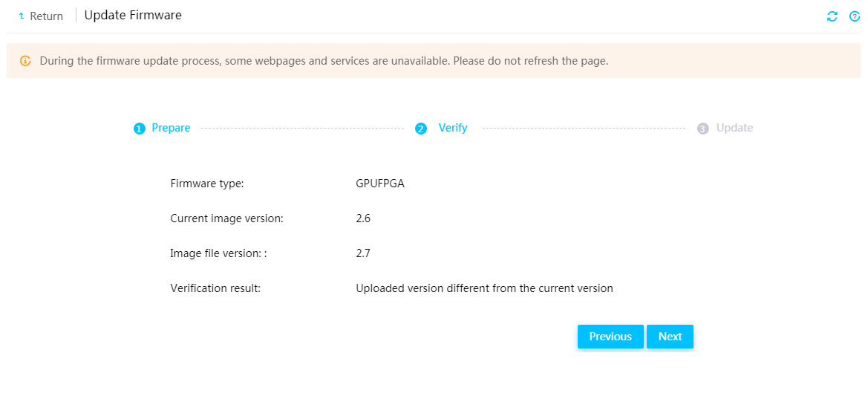Click the step 1 circle icon
Screen dimensions: 868x402
pyautogui.click(x=139, y=129)
